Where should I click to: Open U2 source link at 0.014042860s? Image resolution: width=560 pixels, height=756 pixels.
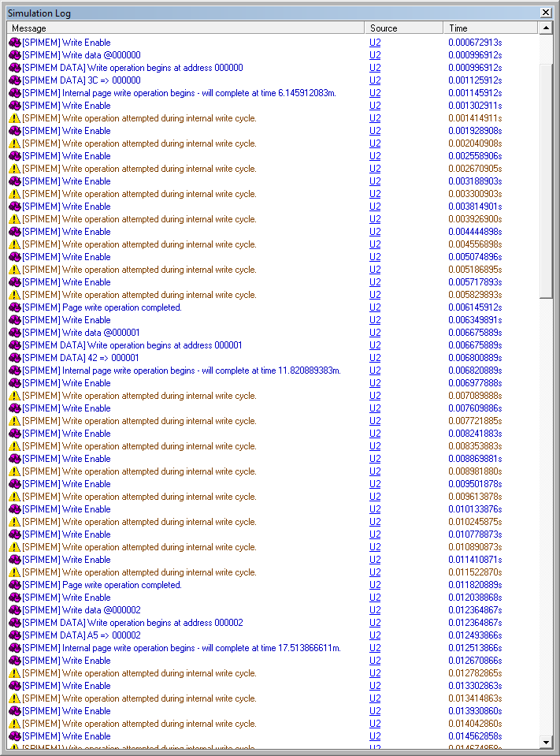point(375,723)
